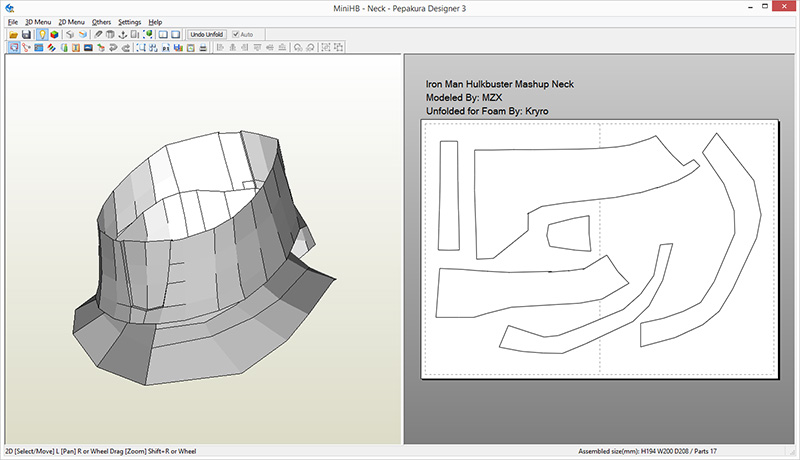
Task: Click the rotate counterclockwise icon
Action: click(x=297, y=47)
